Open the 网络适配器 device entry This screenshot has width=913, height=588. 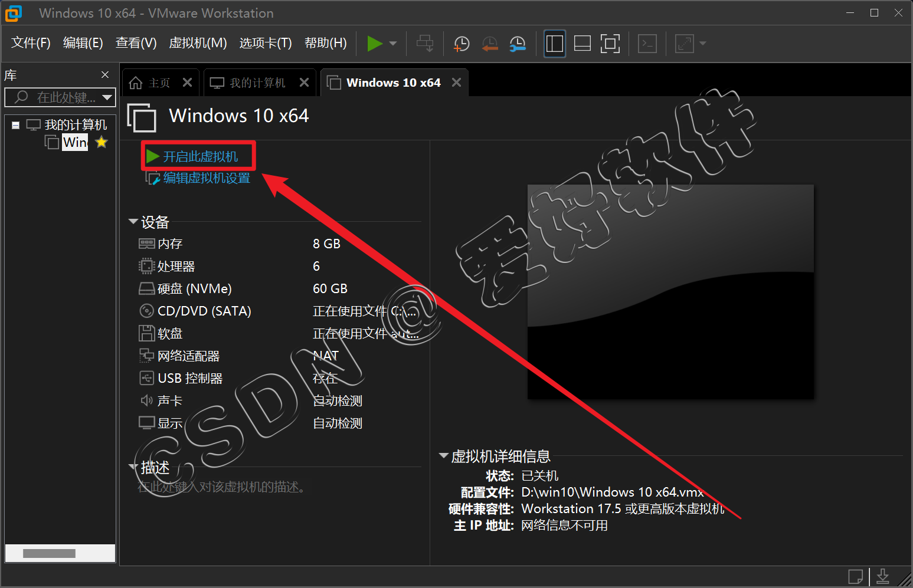188,356
